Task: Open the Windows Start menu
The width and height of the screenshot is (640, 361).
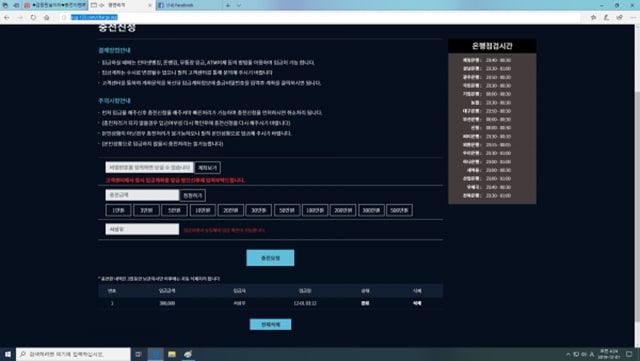Action: click(x=8, y=354)
